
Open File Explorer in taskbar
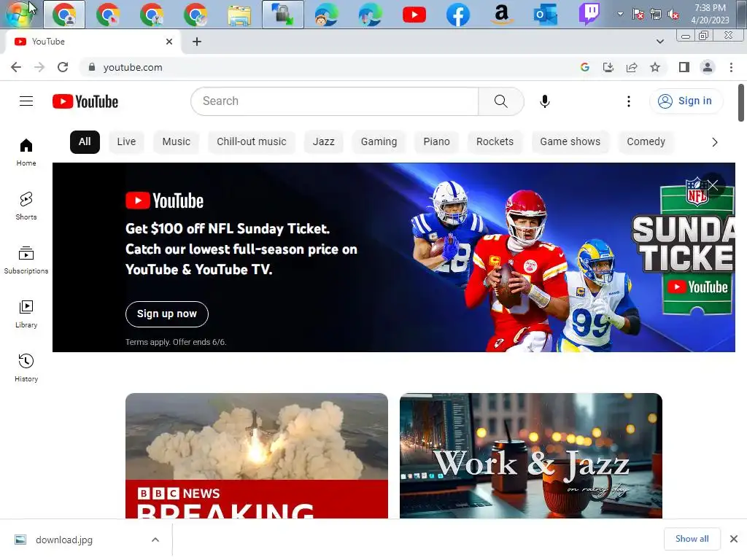point(239,15)
